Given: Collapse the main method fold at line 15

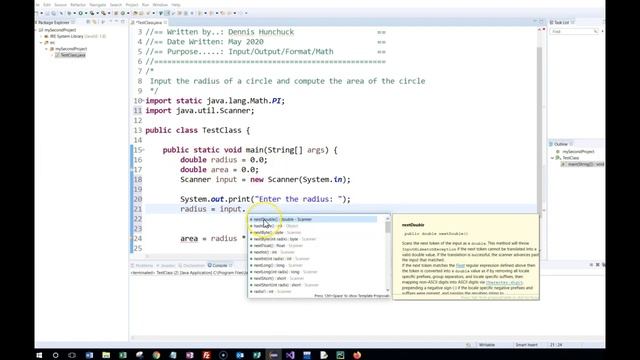Looking at the screenshot, I should click(x=144, y=150).
